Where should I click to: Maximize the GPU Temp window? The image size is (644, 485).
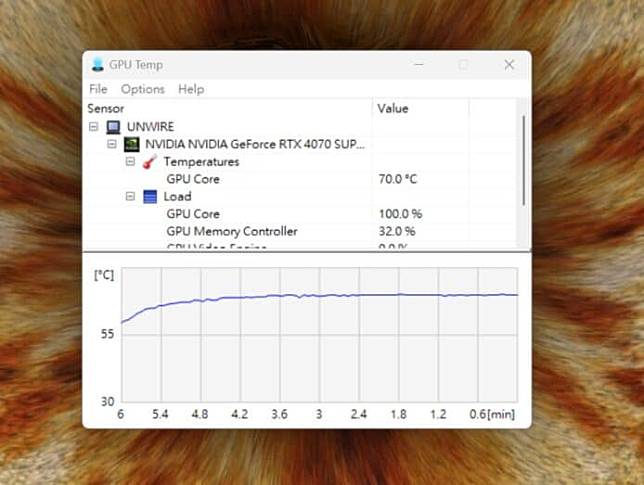point(463,64)
